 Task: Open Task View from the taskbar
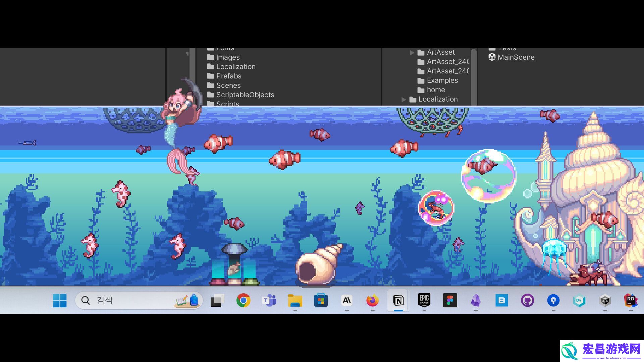[217, 301]
